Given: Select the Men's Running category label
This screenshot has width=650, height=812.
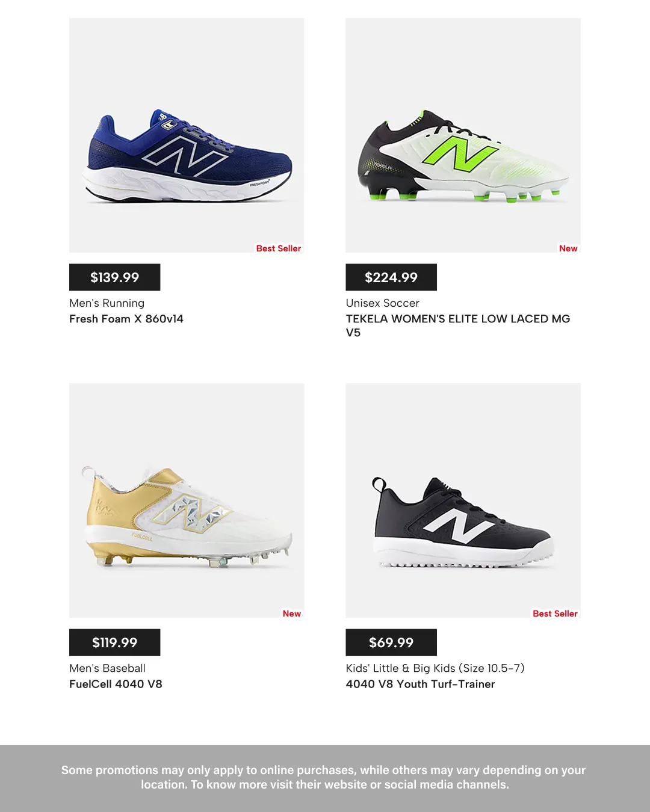Looking at the screenshot, I should tap(107, 303).
